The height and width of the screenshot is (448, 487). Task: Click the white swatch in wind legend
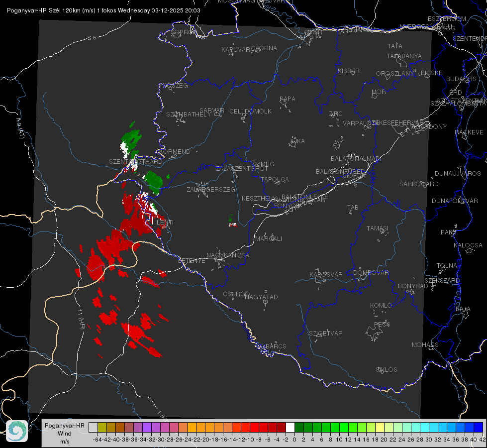coord(290,428)
